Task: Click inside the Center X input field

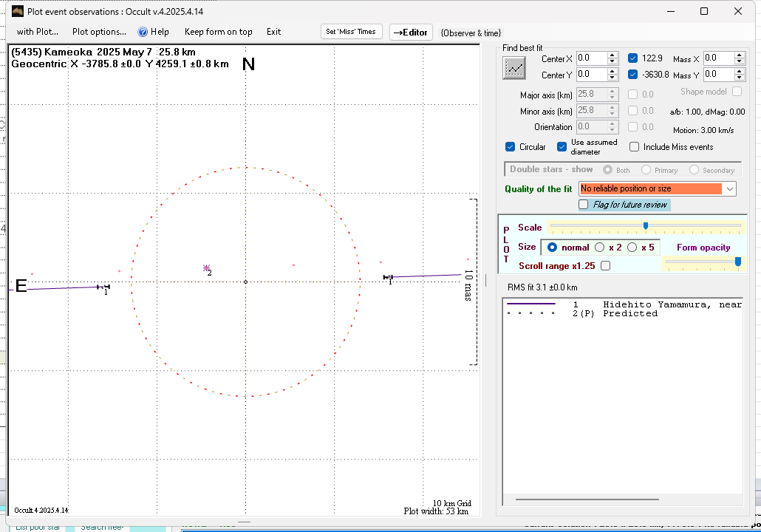Action: [x=591, y=58]
